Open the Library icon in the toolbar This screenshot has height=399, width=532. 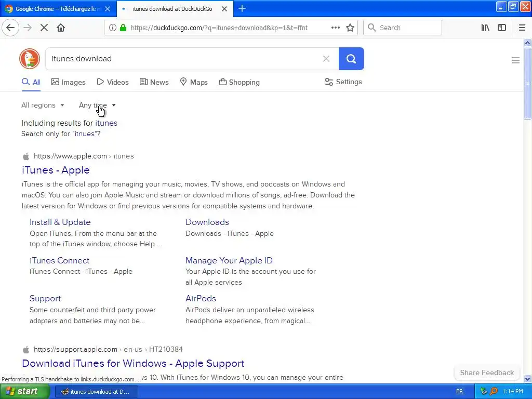coord(485,28)
